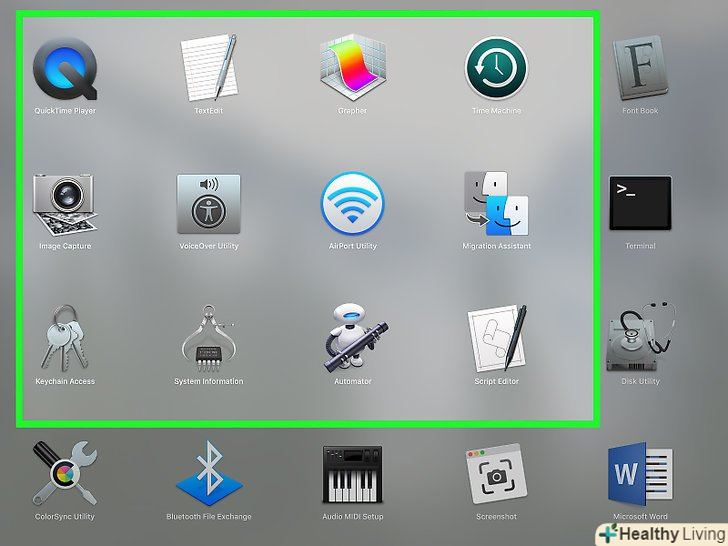Click the "Font Book" label
Image resolution: width=728 pixels, height=546 pixels.
tap(640, 110)
